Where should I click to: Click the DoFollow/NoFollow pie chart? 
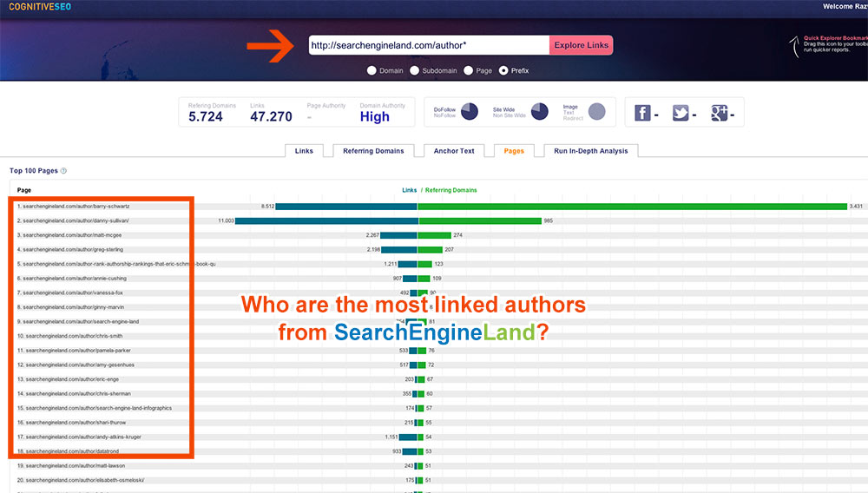tap(470, 111)
